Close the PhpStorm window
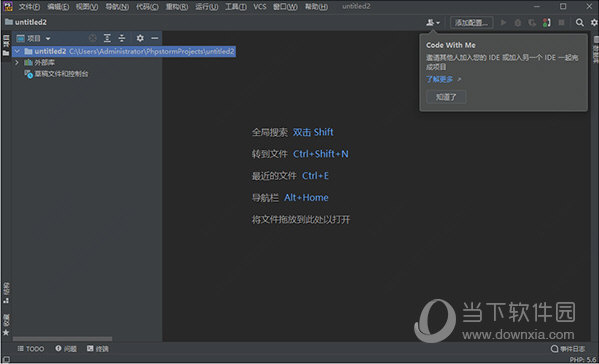The image size is (599, 364). tap(589, 6)
